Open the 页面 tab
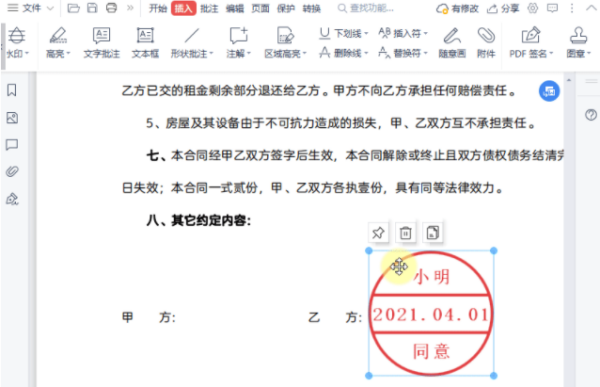 click(260, 8)
